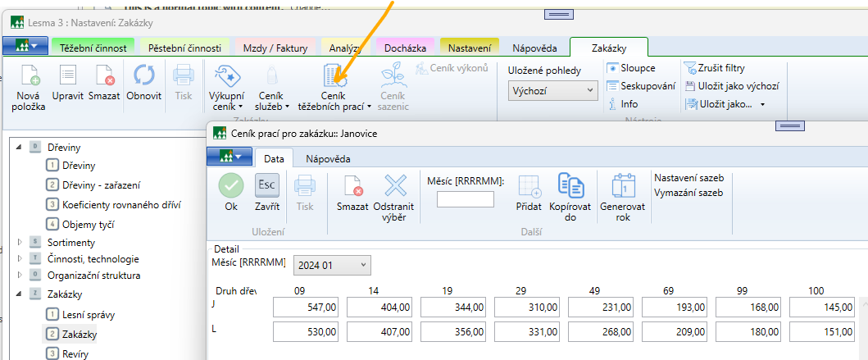Open Ceník těžebních prací price list
This screenshot has height=360, width=868.
click(336, 77)
